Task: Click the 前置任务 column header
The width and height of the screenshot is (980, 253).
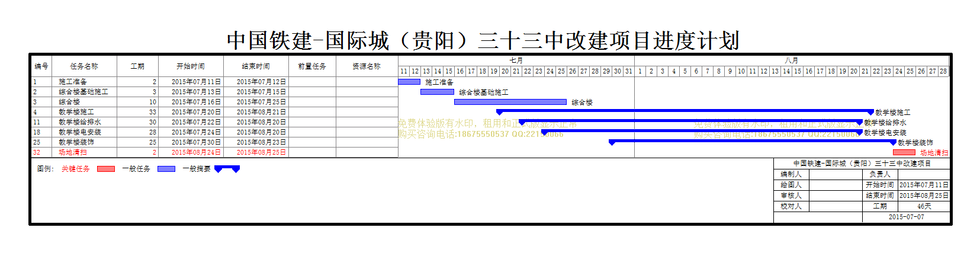Action: [x=312, y=66]
